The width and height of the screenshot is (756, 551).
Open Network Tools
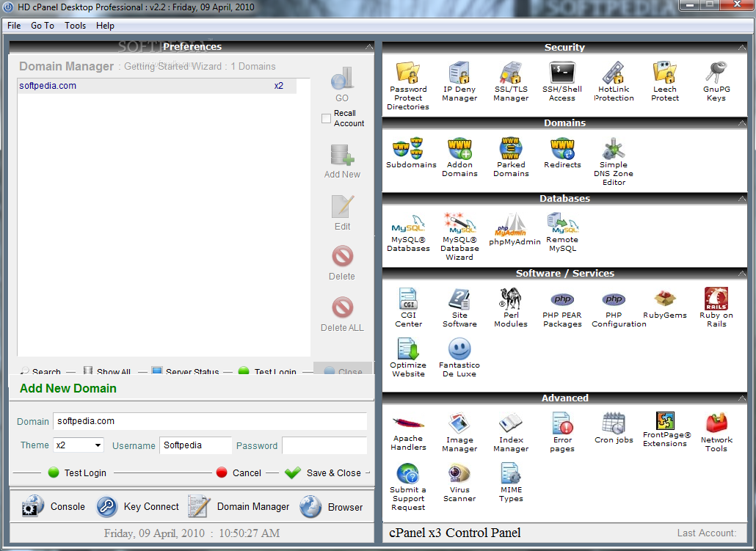716,433
